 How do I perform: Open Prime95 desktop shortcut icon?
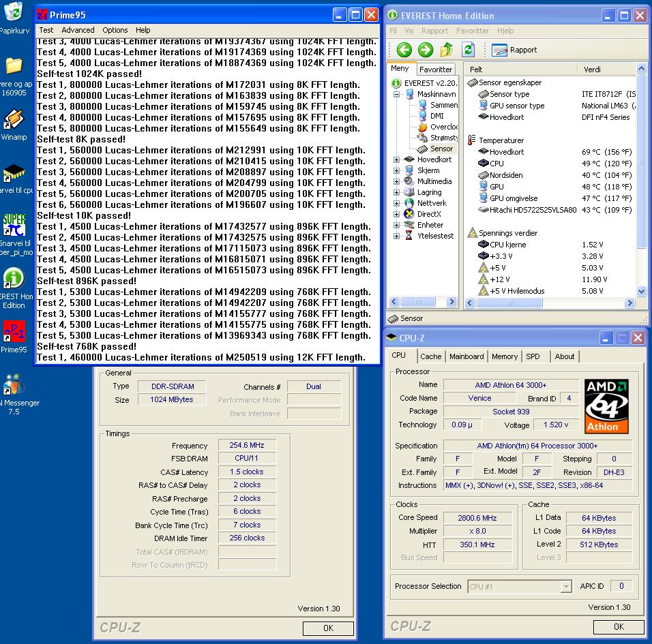[14, 337]
